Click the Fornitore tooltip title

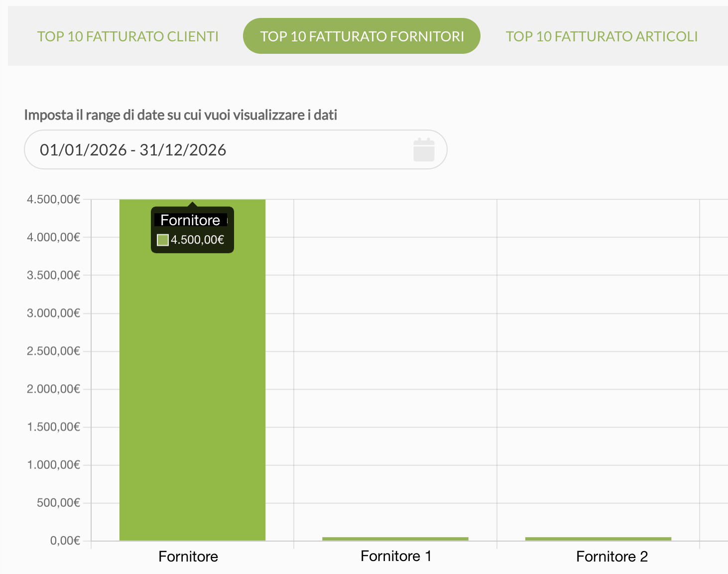[190, 220]
